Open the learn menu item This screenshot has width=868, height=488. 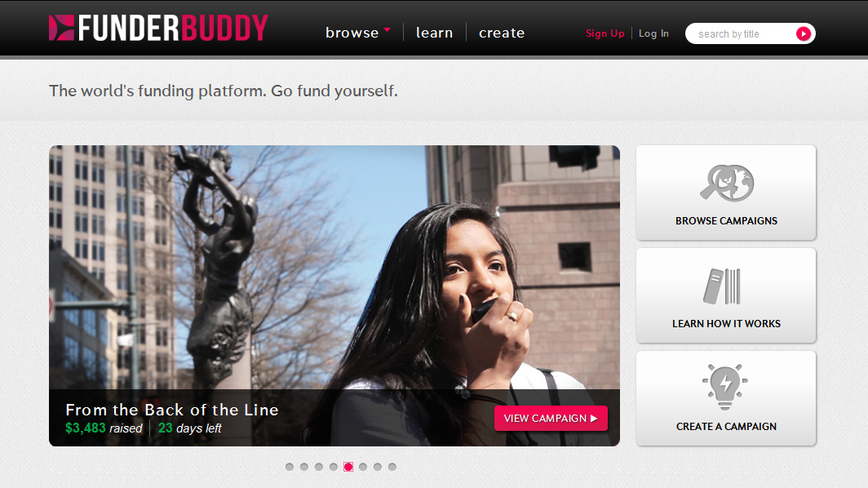coord(435,33)
